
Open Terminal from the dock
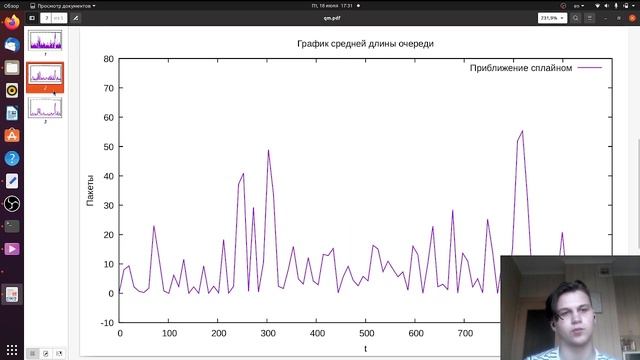pos(12,226)
